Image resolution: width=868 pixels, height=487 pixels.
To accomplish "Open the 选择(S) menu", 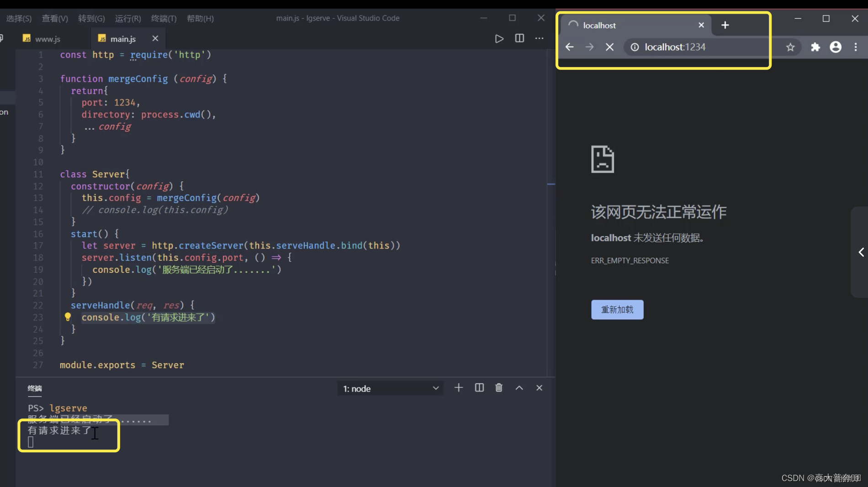I will (x=19, y=18).
